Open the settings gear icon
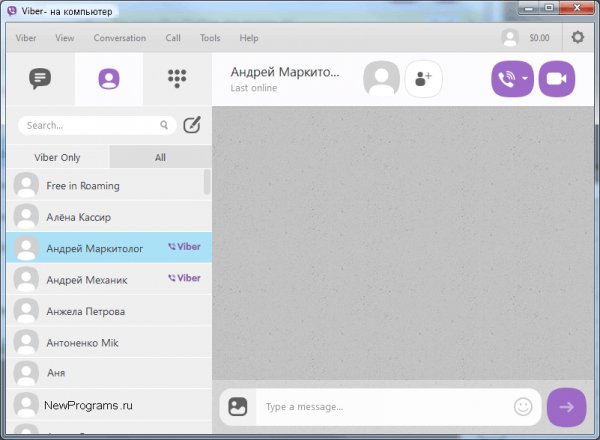The height and width of the screenshot is (440, 600). pos(577,37)
